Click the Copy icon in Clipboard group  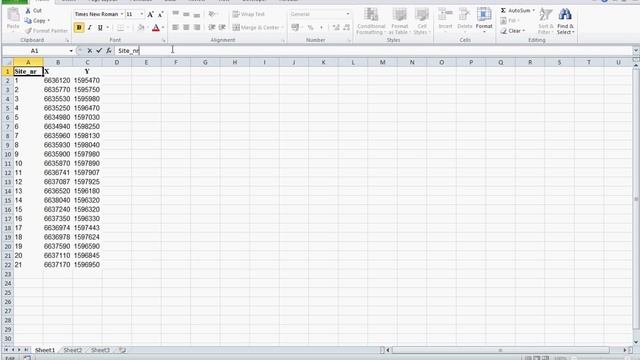click(28, 20)
